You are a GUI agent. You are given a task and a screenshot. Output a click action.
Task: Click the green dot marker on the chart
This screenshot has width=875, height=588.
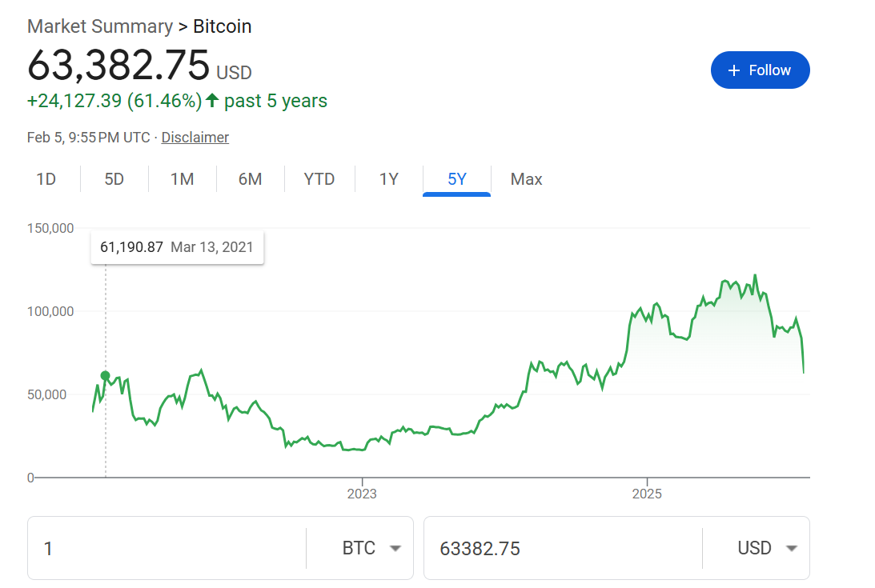point(105,375)
